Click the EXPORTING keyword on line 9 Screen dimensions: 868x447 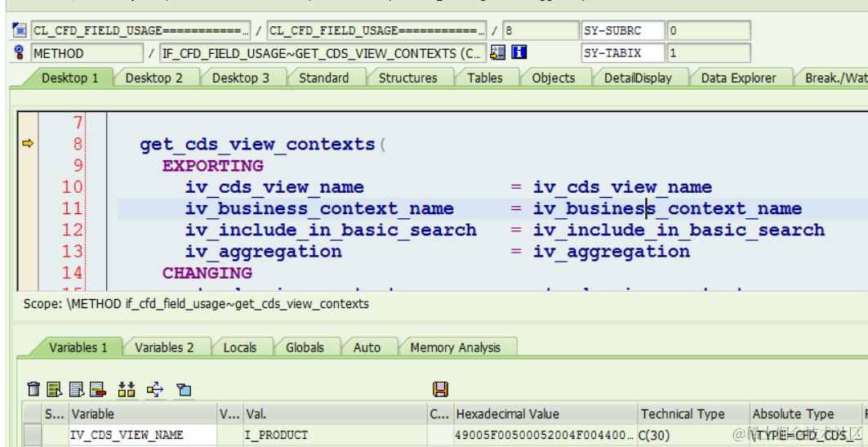coord(212,166)
